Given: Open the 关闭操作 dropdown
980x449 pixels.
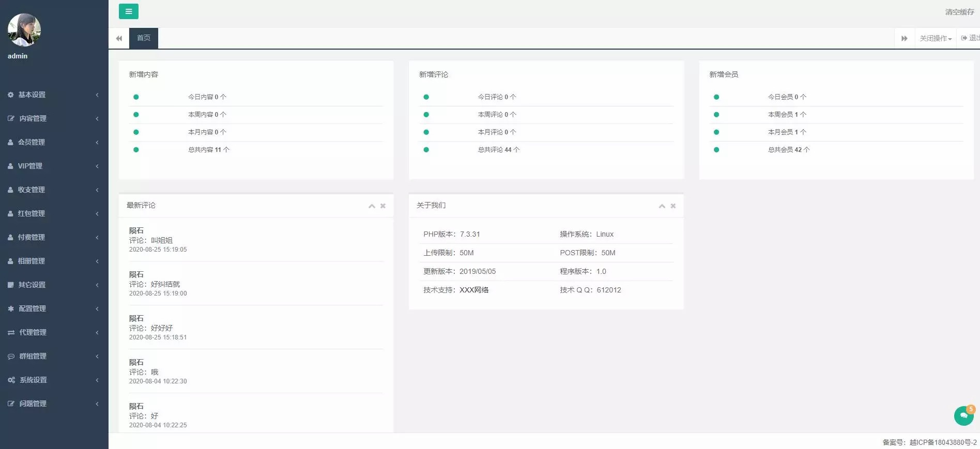Looking at the screenshot, I should coord(935,38).
